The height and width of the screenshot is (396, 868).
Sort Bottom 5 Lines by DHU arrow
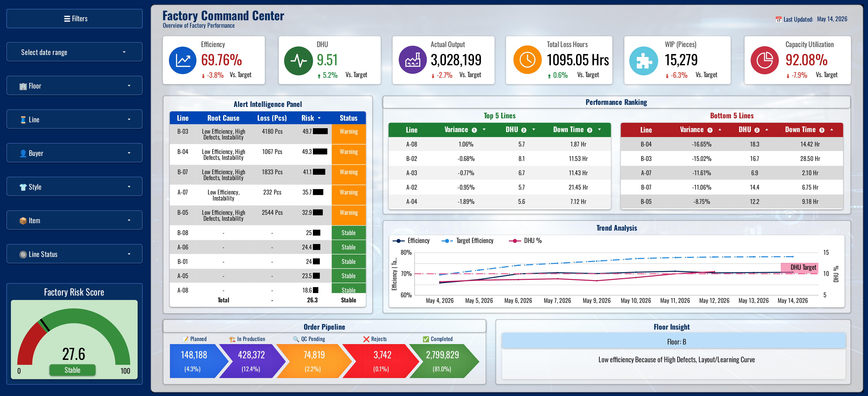767,130
